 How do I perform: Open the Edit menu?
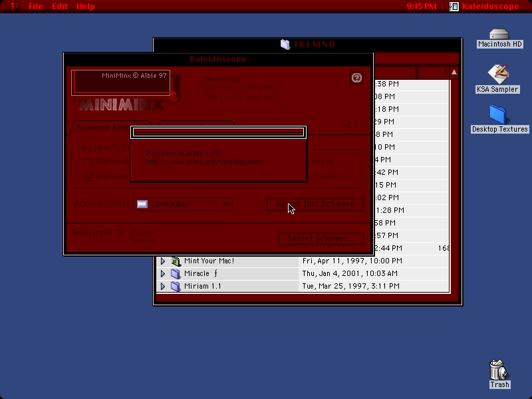(60, 7)
